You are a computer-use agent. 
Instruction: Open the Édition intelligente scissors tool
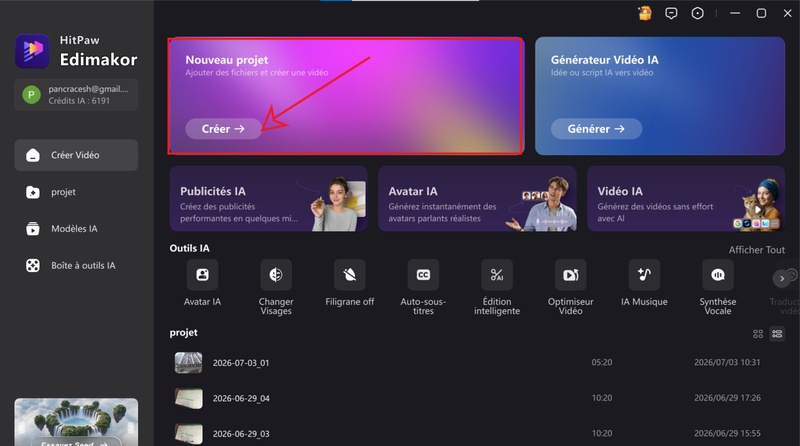point(497,275)
